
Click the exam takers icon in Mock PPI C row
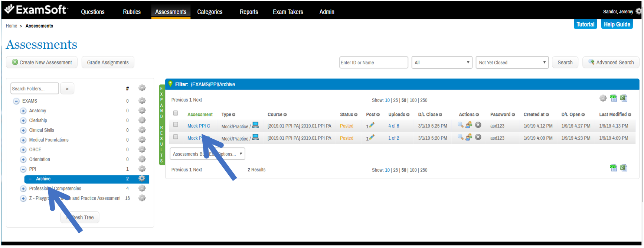point(469,125)
